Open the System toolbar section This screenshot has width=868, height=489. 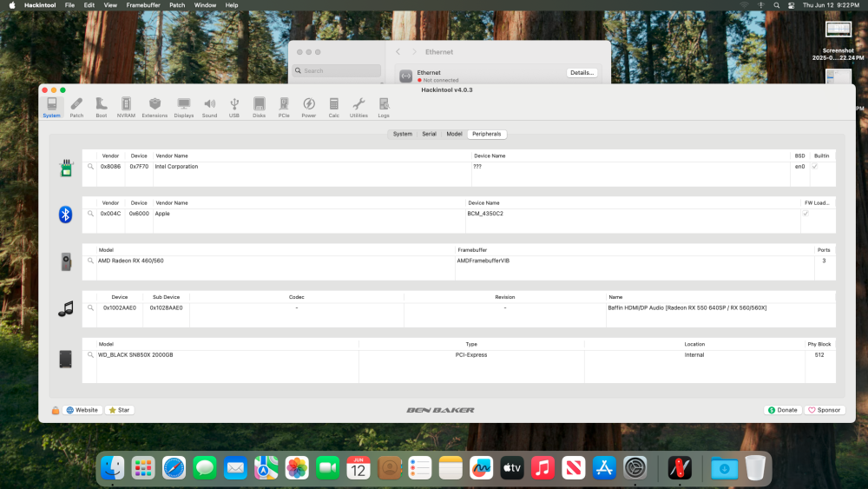click(x=51, y=108)
